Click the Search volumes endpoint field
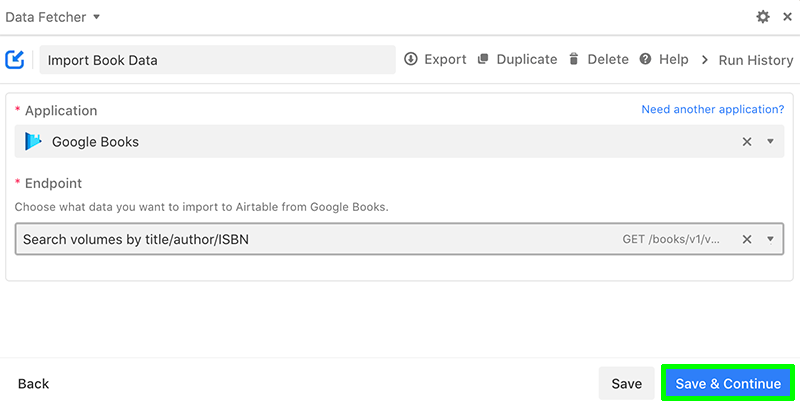The height and width of the screenshot is (405, 800). click(x=399, y=239)
